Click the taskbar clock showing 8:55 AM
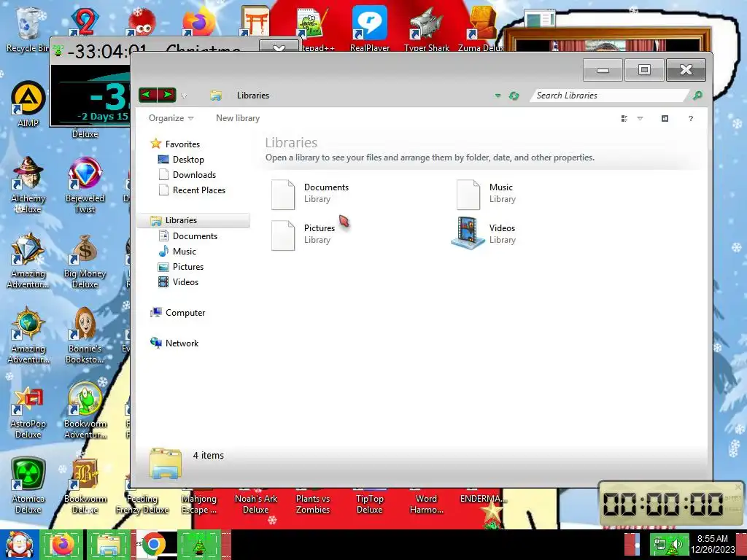This screenshot has width=747, height=560. 713,544
